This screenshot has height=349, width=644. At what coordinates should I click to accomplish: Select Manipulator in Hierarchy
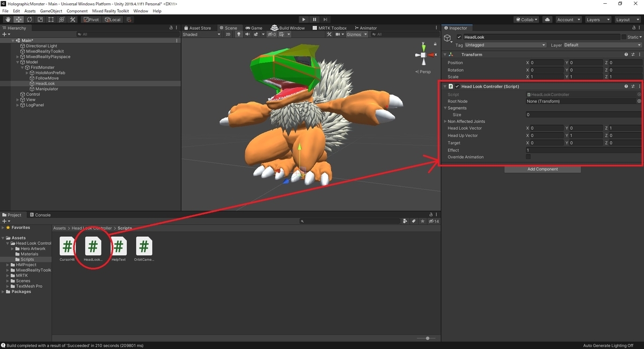[47, 89]
